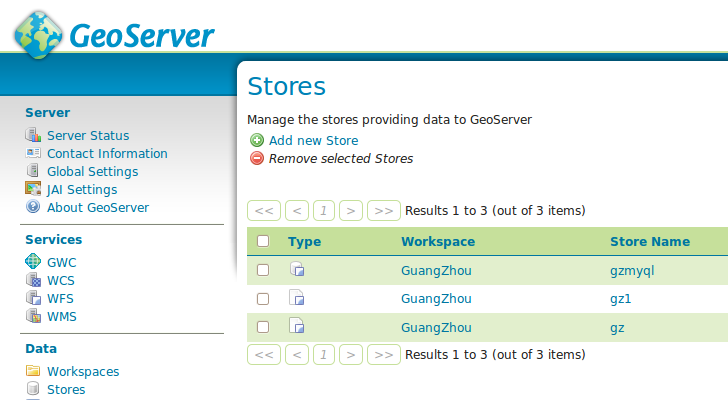The height and width of the screenshot is (400, 728).
Task: Click the Contact Information card icon
Action: (33, 153)
